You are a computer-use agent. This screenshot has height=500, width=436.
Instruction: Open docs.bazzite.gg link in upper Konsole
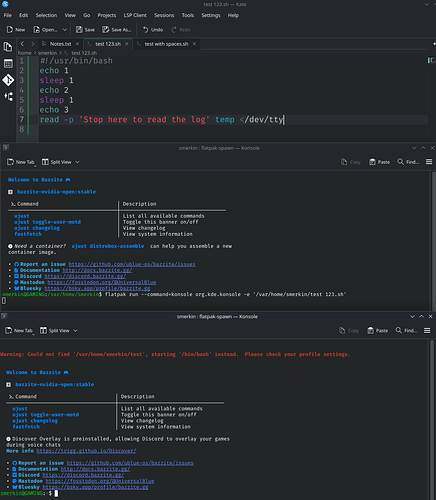tap(97, 270)
